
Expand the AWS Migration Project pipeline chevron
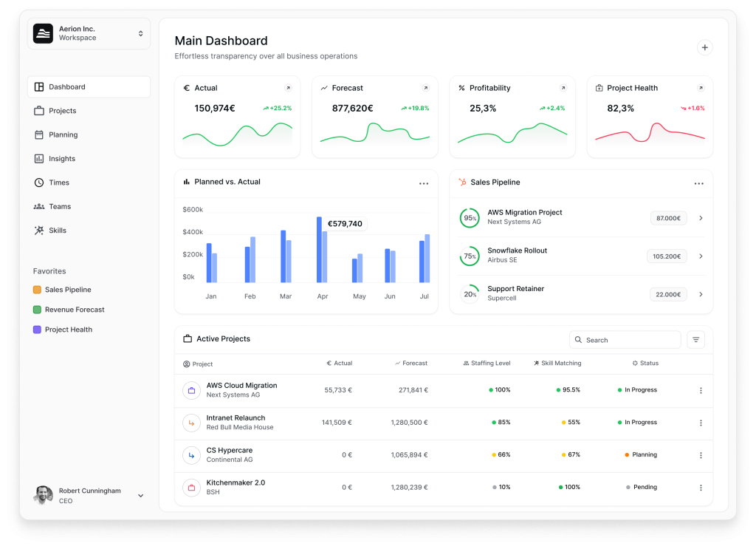click(701, 218)
